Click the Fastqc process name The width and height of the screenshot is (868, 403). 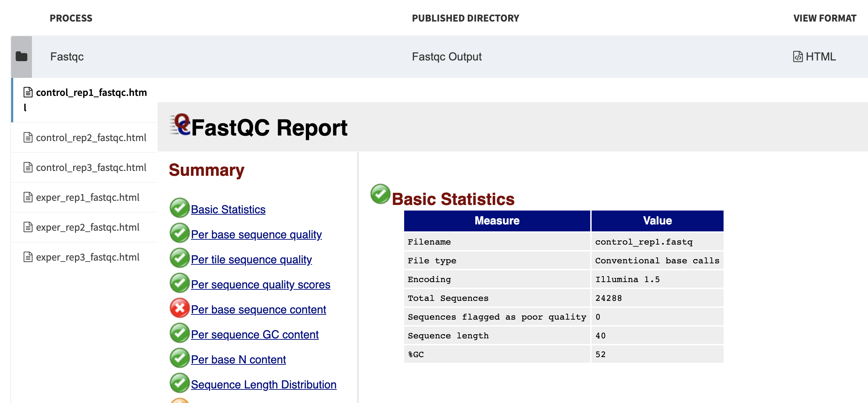(67, 57)
